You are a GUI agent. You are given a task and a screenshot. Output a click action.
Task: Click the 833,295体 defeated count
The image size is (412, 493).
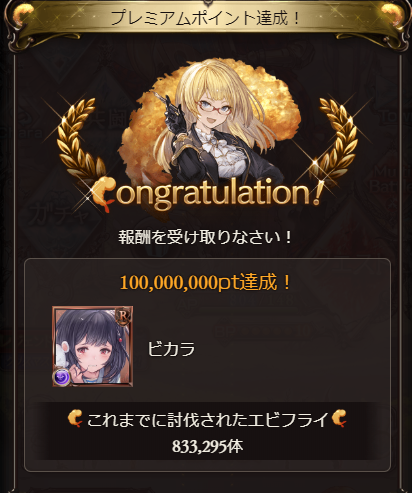(207, 446)
